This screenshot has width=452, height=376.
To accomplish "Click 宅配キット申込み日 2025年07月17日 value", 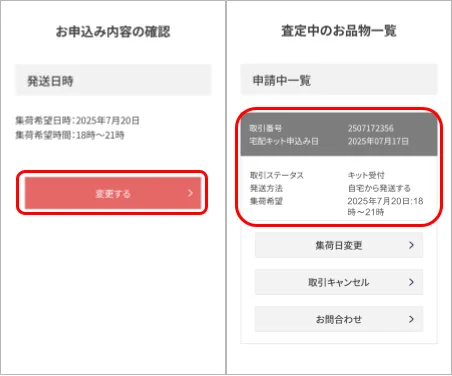I will (x=378, y=141).
